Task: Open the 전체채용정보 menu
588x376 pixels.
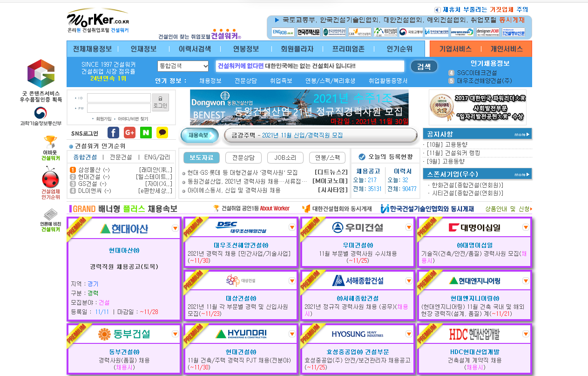Action: (92, 49)
